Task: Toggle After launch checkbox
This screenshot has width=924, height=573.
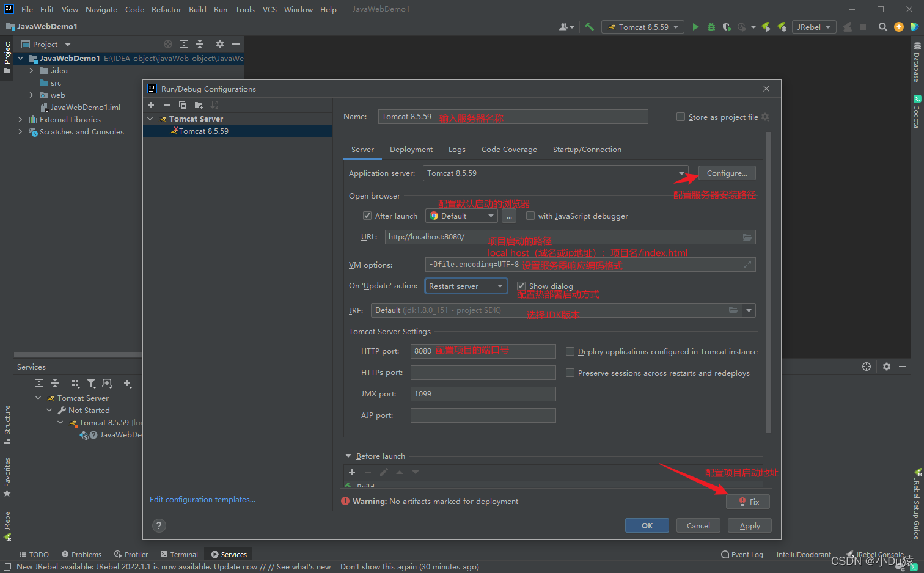Action: point(367,216)
